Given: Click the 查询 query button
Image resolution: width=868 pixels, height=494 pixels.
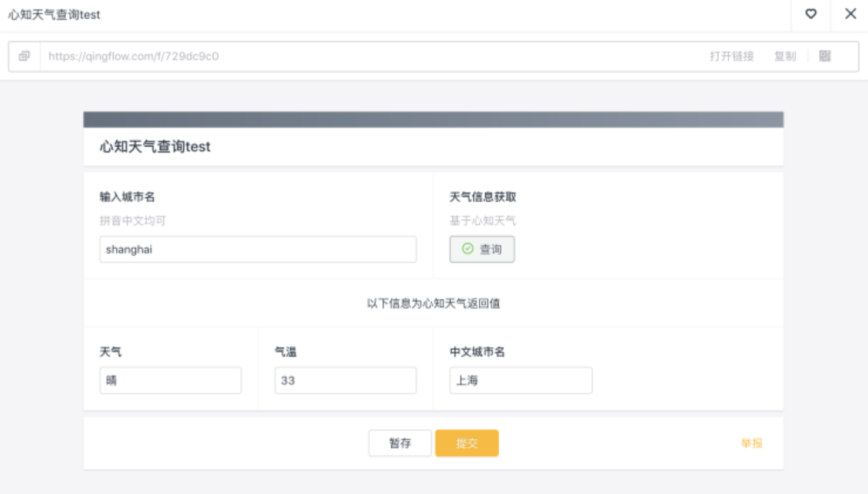Looking at the screenshot, I should click(x=482, y=249).
